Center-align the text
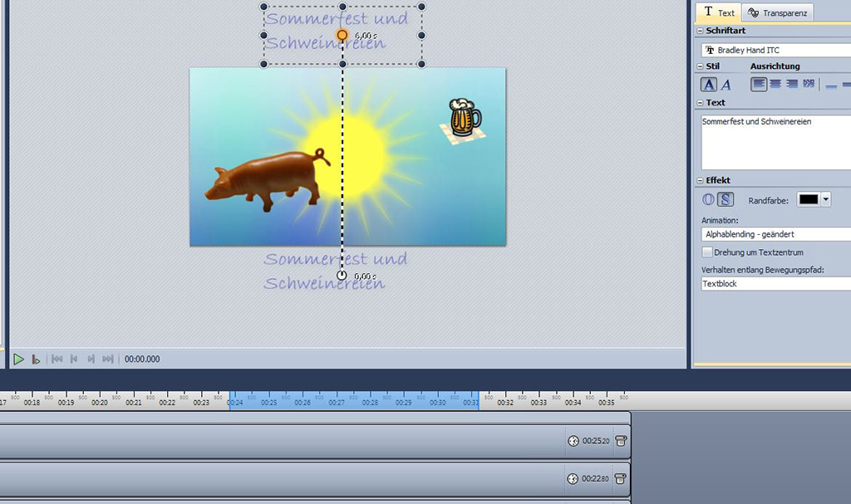Screen dimensions: 851x504 (775, 84)
